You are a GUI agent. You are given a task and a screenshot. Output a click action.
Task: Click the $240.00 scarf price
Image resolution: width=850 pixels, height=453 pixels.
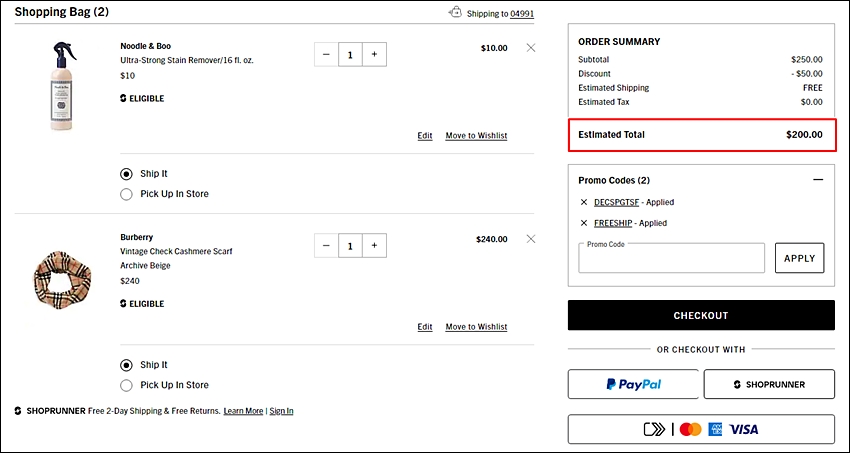pos(492,239)
